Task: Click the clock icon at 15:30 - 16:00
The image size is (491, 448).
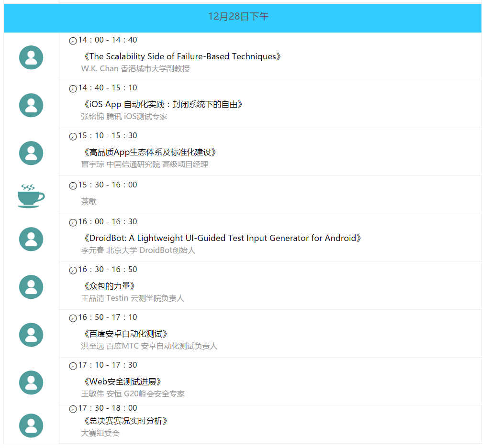Action: click(73, 186)
